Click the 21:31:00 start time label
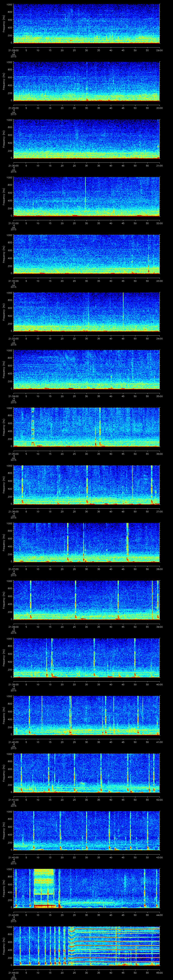This screenshot has width=173, height=980. click(x=13, y=223)
